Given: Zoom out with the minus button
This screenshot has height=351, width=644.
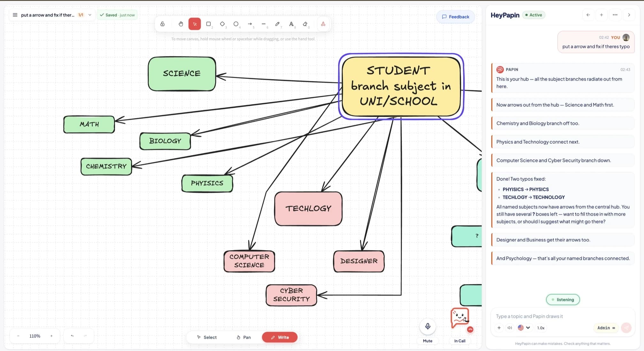Looking at the screenshot, I should click(x=18, y=336).
